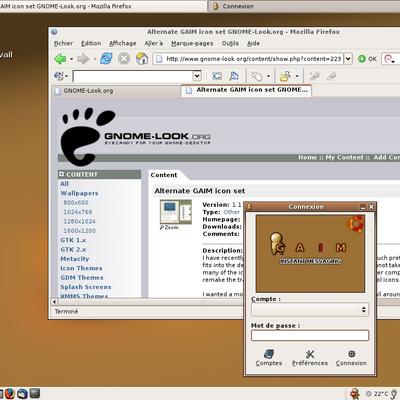The width and height of the screenshot is (400, 400).
Task: Open the Splash Screens category link
Action: tap(86, 287)
